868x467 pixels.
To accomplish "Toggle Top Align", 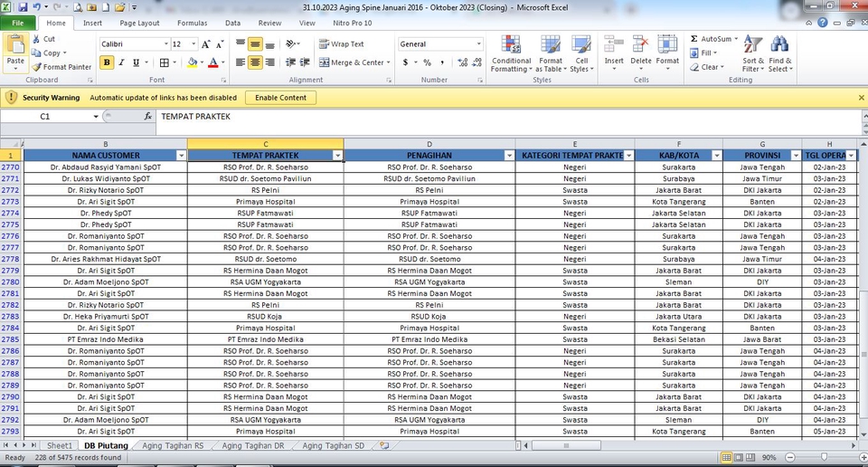I will pyautogui.click(x=241, y=43).
